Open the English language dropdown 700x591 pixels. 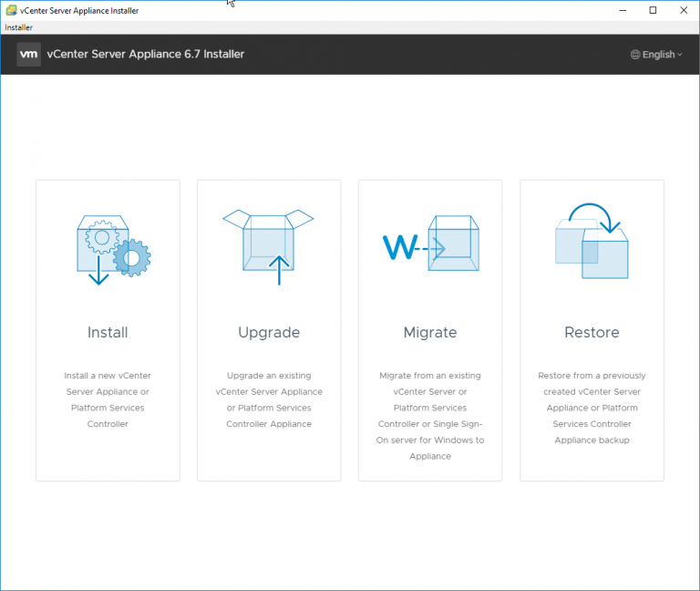coord(657,55)
